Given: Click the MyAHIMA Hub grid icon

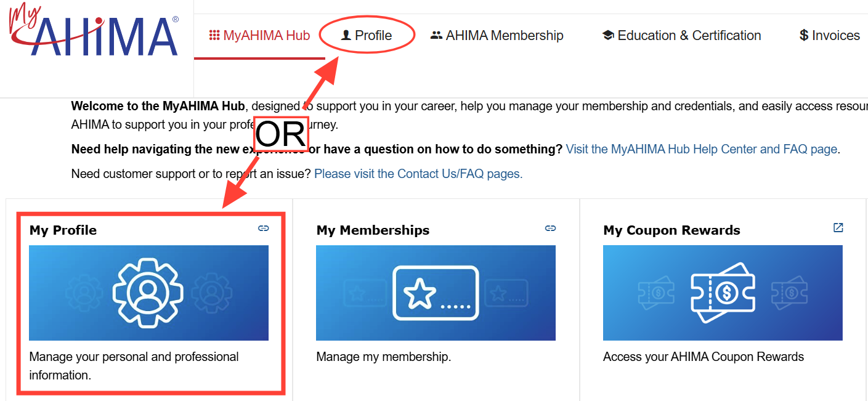Looking at the screenshot, I should pyautogui.click(x=214, y=35).
